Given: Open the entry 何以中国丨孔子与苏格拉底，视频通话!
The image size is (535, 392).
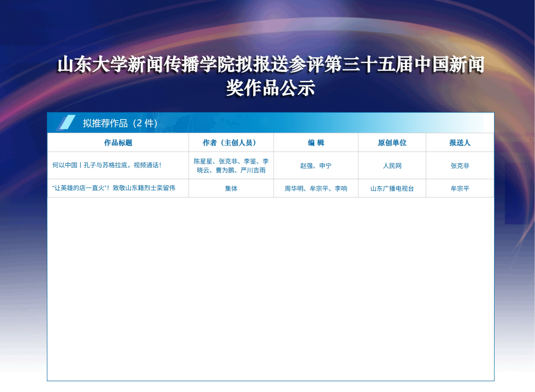Looking at the screenshot, I should pos(107,165).
